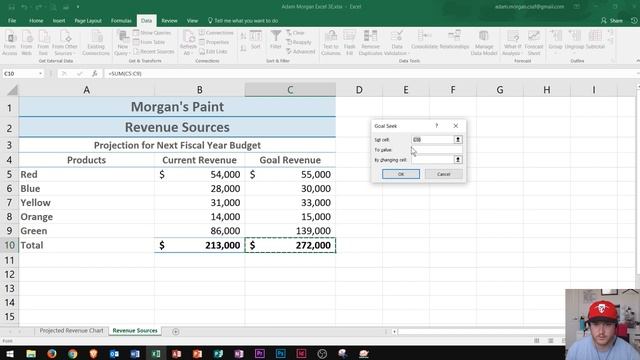Click the Share button
Screen dimensions: 640x360
[x=612, y=20]
